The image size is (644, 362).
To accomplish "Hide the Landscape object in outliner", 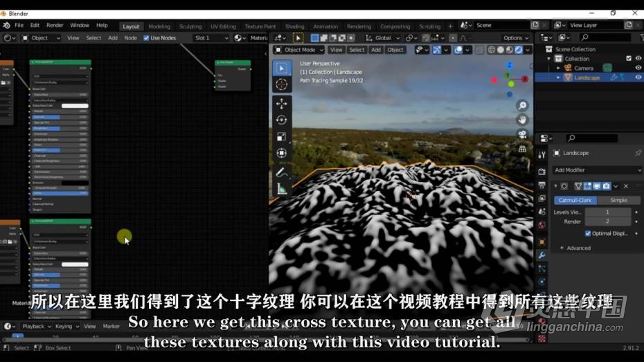I will click(x=638, y=77).
